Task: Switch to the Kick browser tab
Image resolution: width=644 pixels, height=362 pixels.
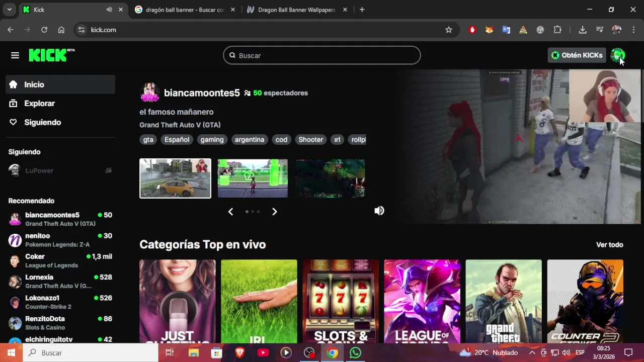Action: [73, 10]
